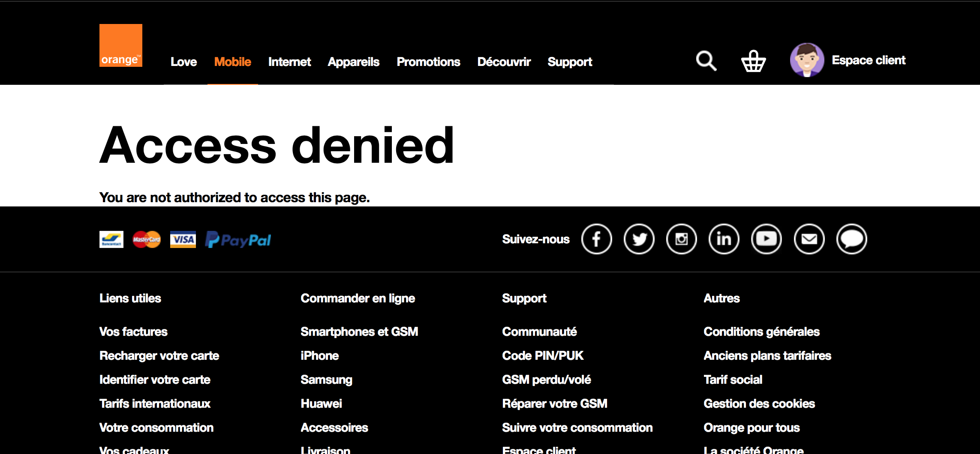This screenshot has width=980, height=454.
Task: Open the Instagram social icon
Action: coord(681,239)
